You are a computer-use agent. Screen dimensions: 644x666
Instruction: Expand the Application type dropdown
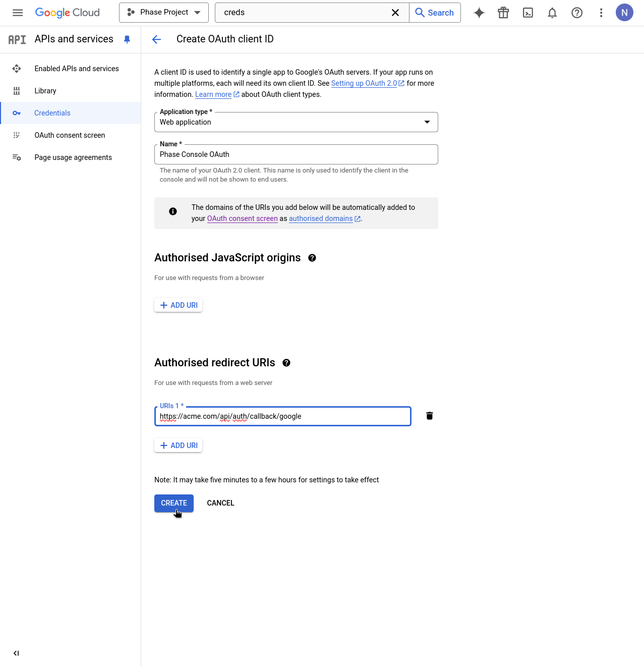pos(296,122)
